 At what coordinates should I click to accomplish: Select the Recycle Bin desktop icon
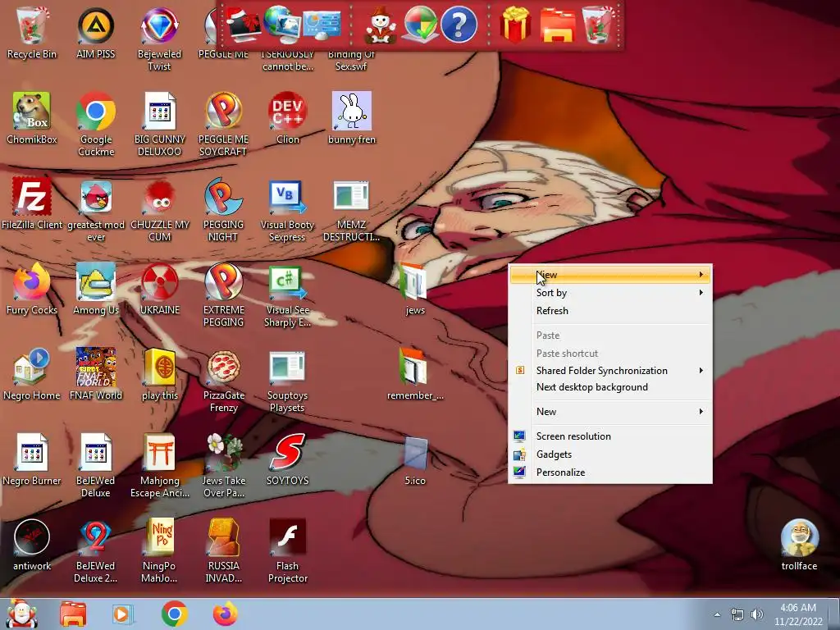tap(32, 33)
